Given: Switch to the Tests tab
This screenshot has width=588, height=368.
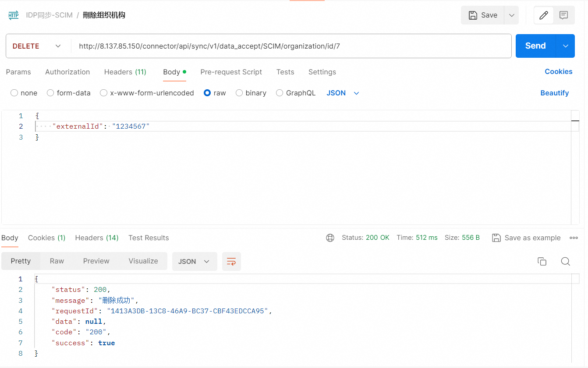Looking at the screenshot, I should point(285,72).
